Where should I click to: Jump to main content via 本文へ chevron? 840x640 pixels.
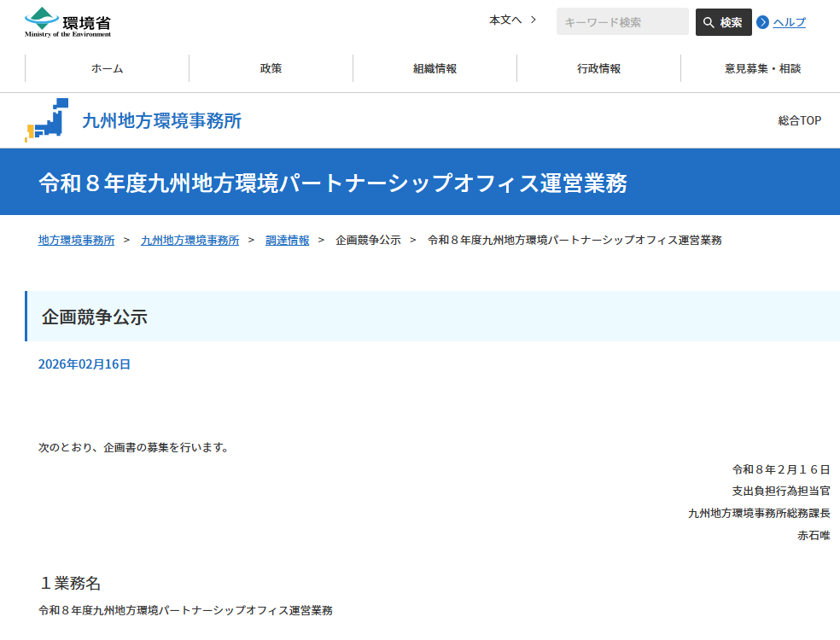pyautogui.click(x=533, y=20)
